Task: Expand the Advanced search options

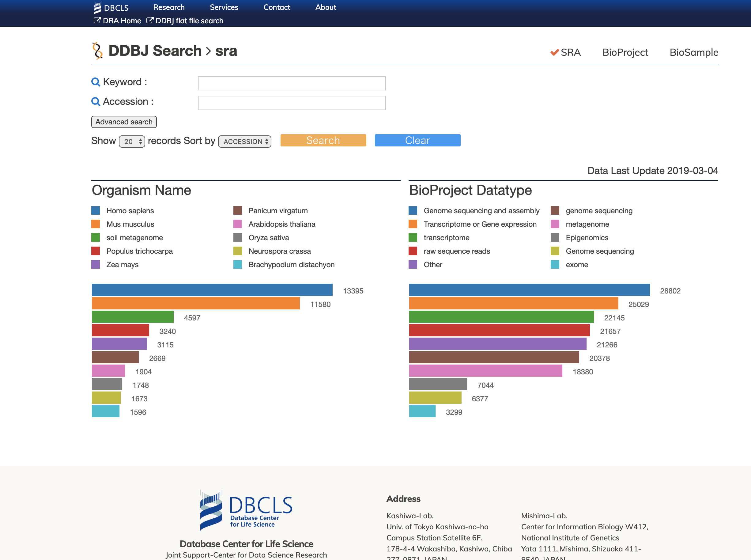Action: [124, 122]
